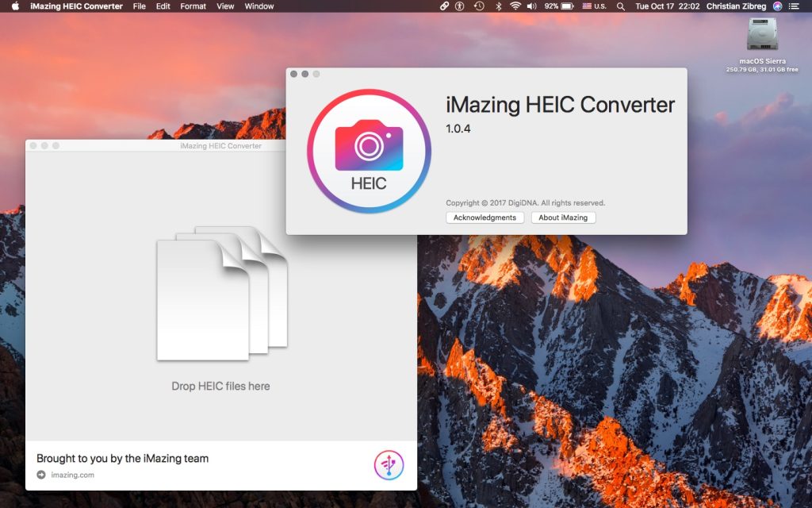
Task: Open Notification Center
Action: coord(799,6)
